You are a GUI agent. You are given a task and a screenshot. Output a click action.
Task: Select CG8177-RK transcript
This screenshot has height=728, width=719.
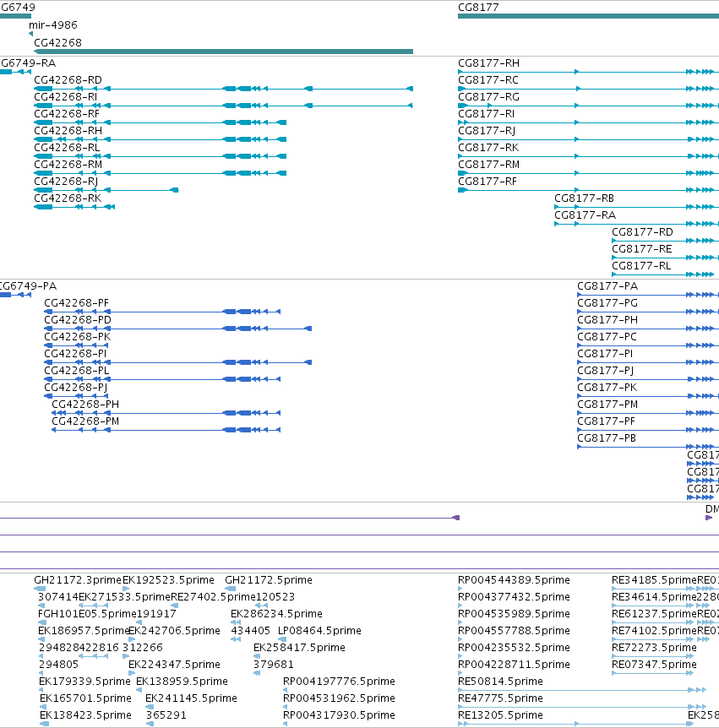pyautogui.click(x=488, y=148)
